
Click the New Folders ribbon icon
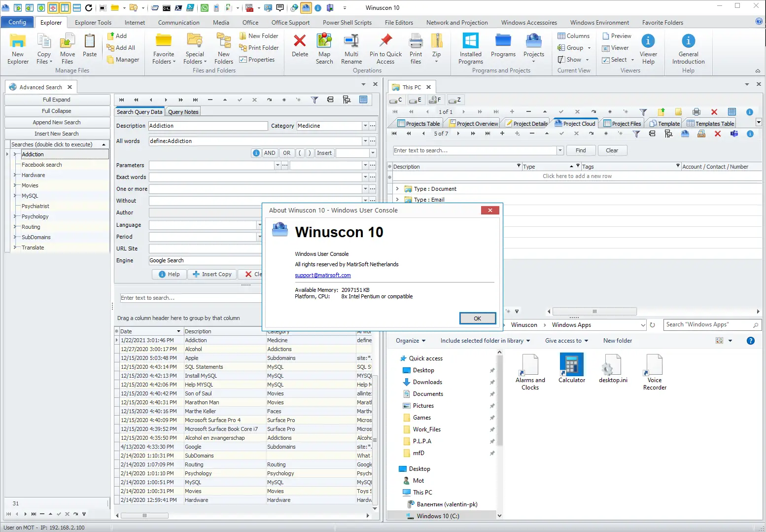pyautogui.click(x=224, y=49)
